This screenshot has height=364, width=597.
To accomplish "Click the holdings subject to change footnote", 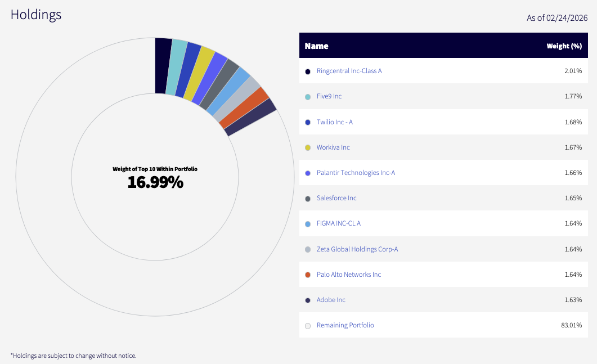I will (x=74, y=356).
